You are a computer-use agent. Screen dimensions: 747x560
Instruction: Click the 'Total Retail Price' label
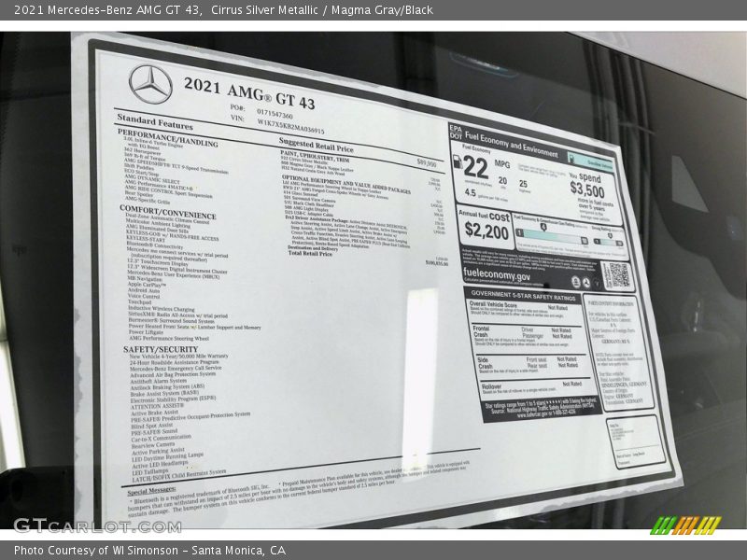pyautogui.click(x=310, y=253)
